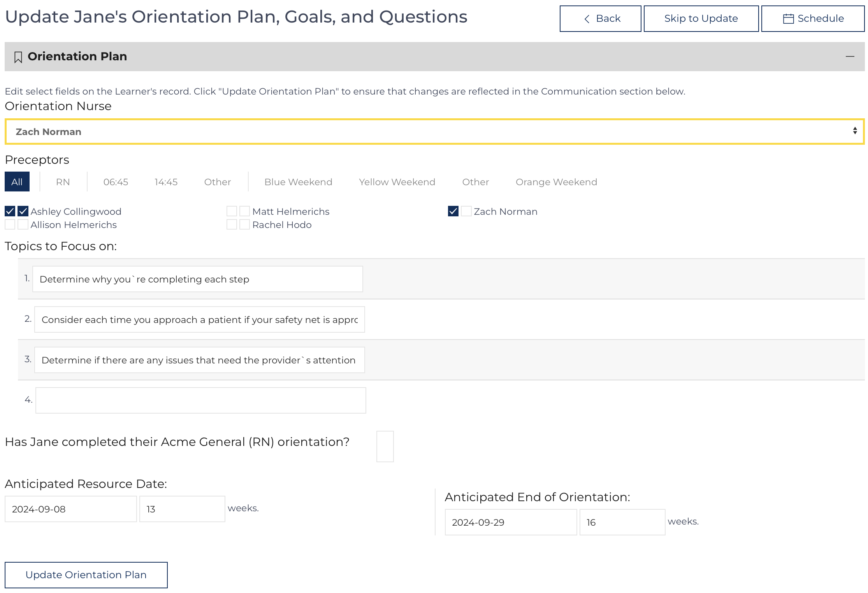Check second checkbox next to Matt Helmerichs

point(245,211)
